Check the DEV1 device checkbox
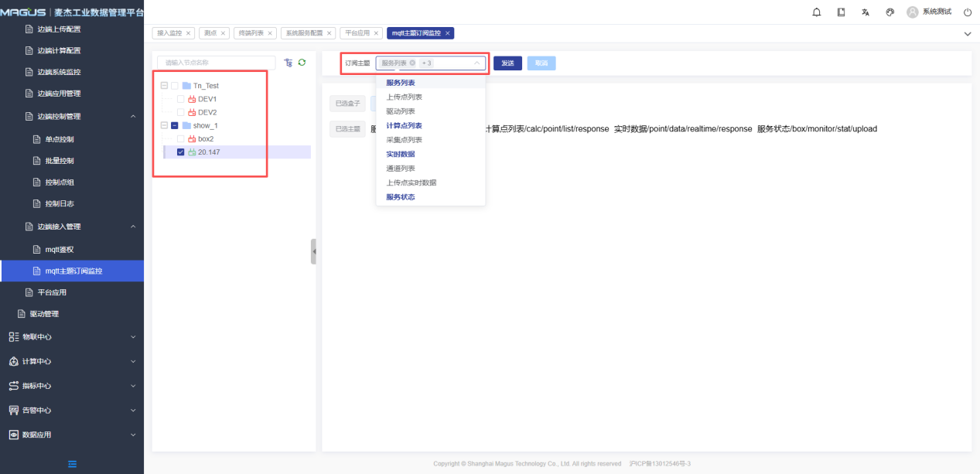 click(x=181, y=99)
